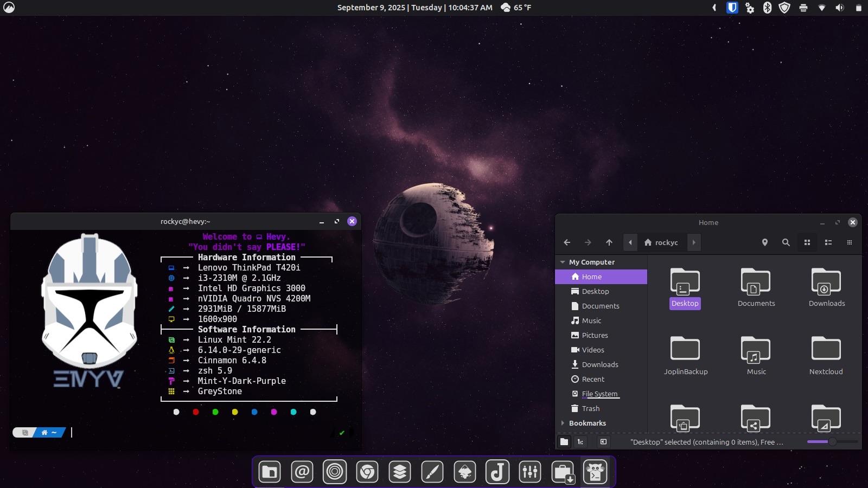Open the Chrome browser from the dock
The image size is (868, 488).
pos(367,472)
